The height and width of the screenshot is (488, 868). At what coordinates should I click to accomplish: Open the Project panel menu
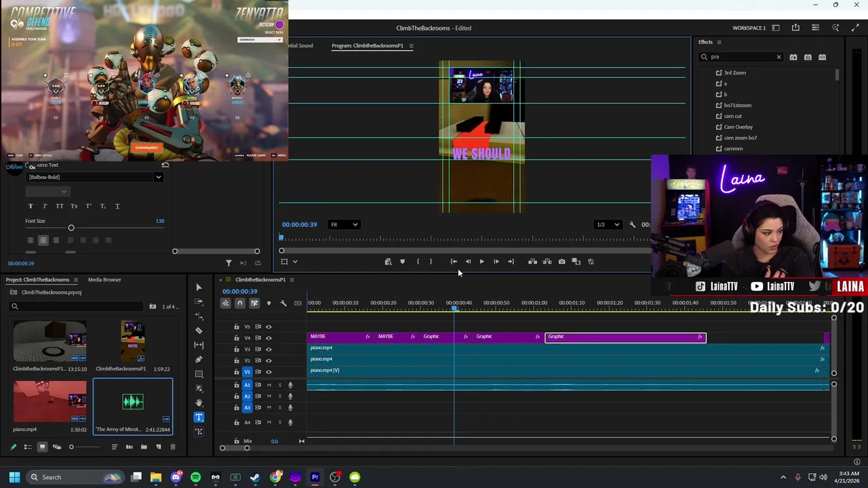75,279
